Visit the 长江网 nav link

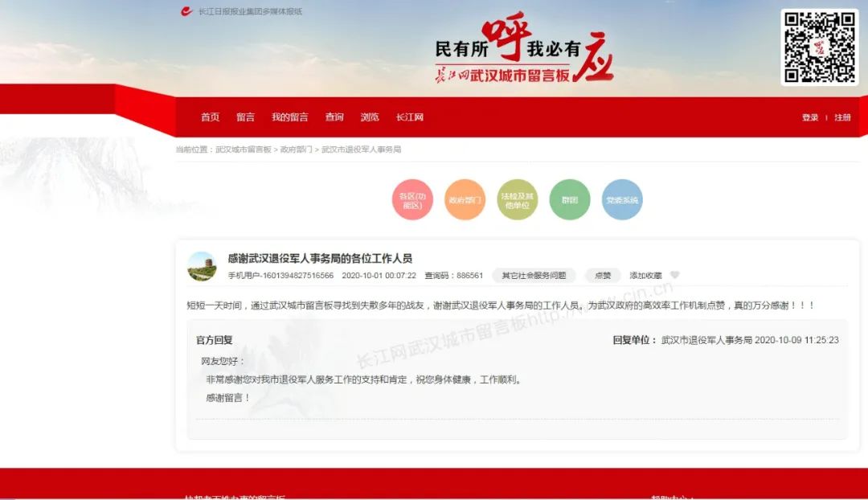(409, 117)
